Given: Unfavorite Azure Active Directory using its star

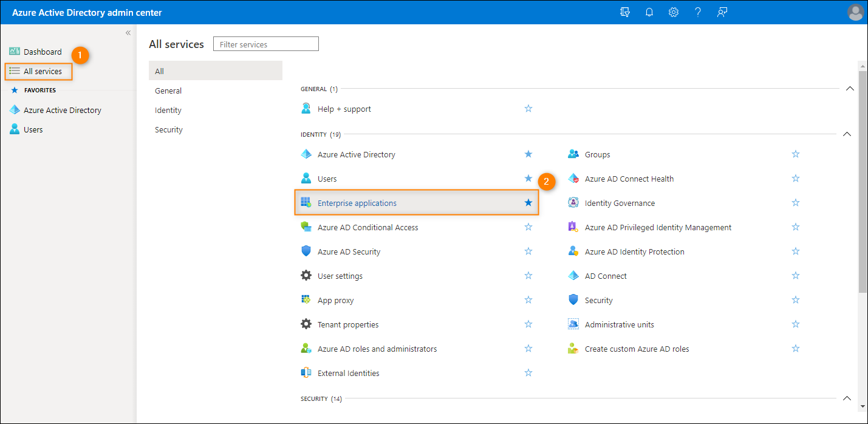Looking at the screenshot, I should pyautogui.click(x=528, y=154).
